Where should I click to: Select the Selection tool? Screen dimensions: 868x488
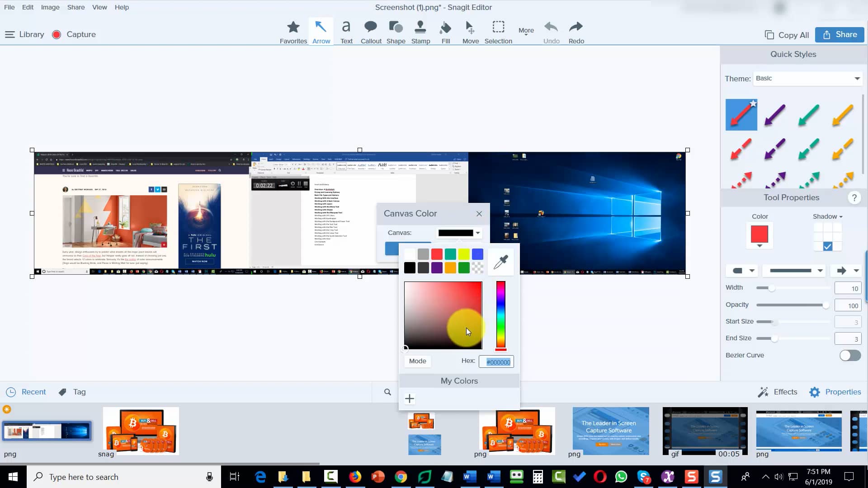[498, 31]
